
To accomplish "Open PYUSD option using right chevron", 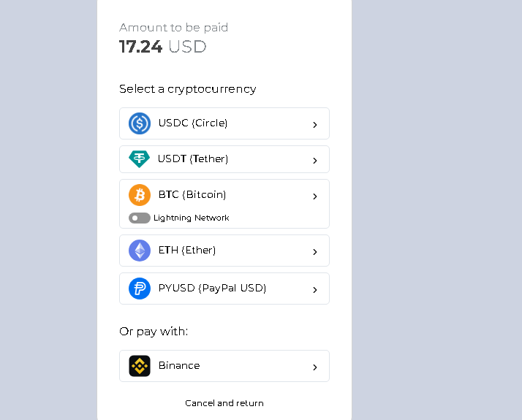I will pyautogui.click(x=315, y=290).
